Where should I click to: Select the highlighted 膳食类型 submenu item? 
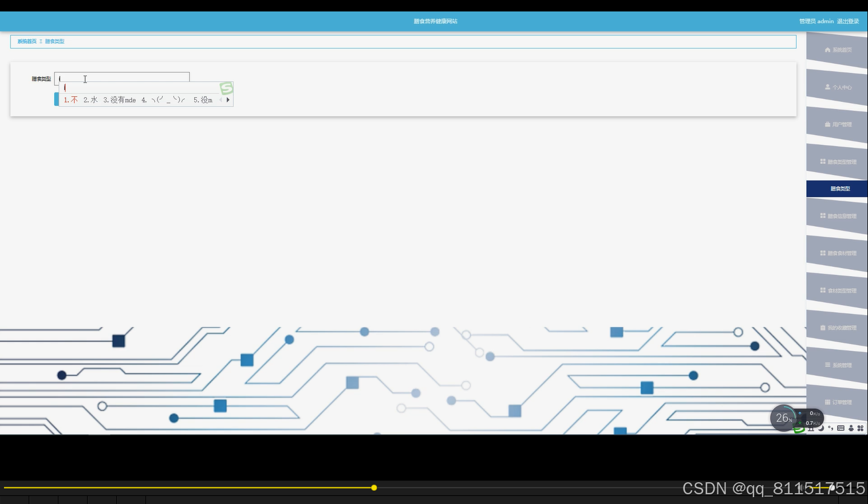click(837, 188)
